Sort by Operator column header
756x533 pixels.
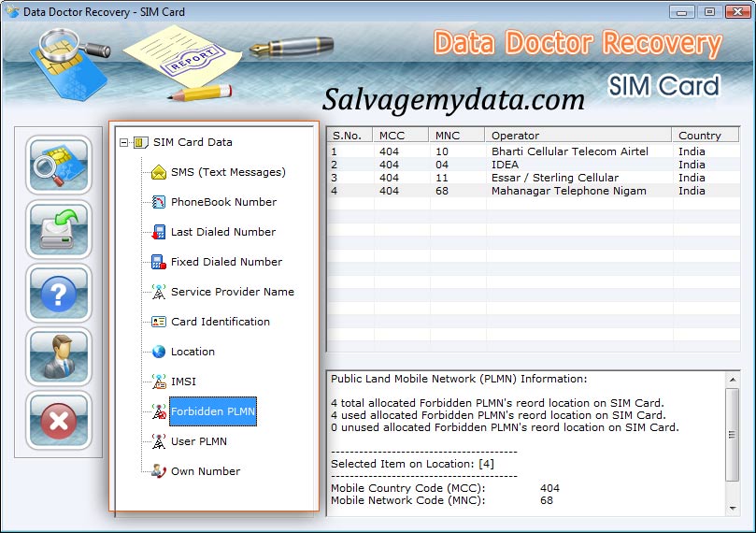tap(578, 135)
